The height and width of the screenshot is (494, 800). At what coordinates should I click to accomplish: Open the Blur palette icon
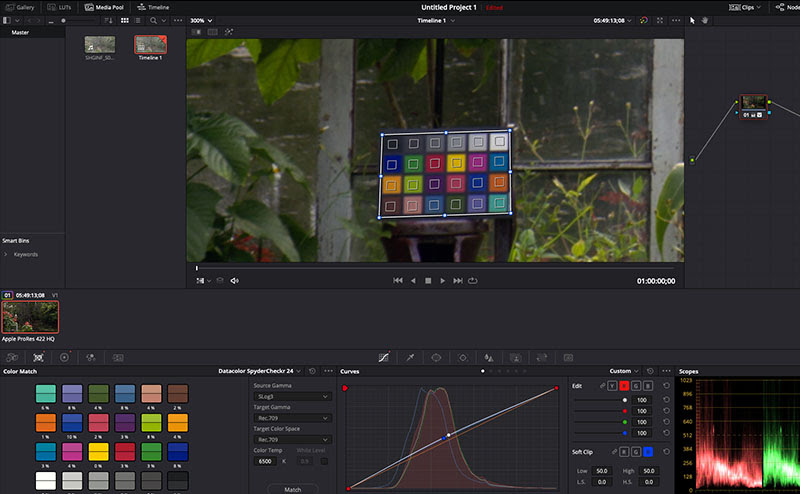489,358
